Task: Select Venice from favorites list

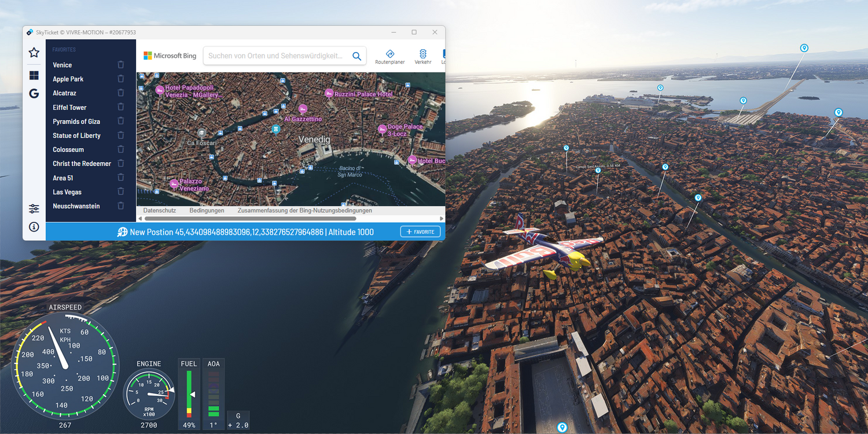Action: (x=62, y=65)
